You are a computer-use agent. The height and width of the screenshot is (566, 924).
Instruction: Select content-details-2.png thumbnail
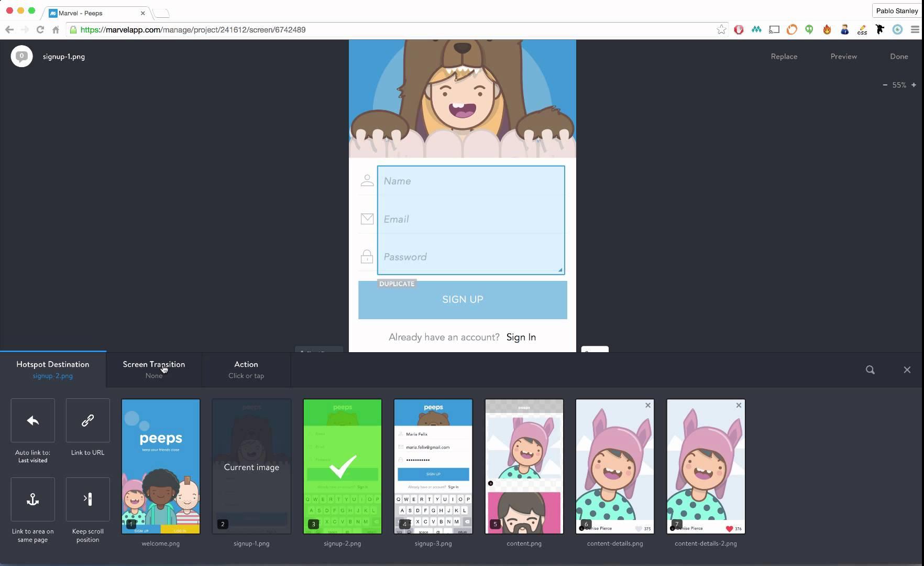point(706,466)
